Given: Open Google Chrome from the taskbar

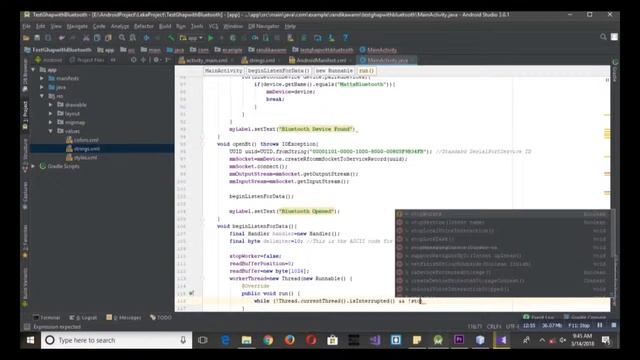Looking at the screenshot, I should point(268,340).
